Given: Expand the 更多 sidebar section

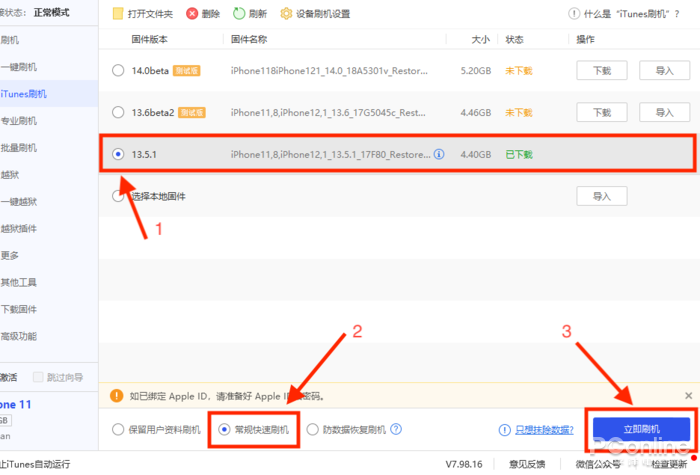Looking at the screenshot, I should (10, 255).
